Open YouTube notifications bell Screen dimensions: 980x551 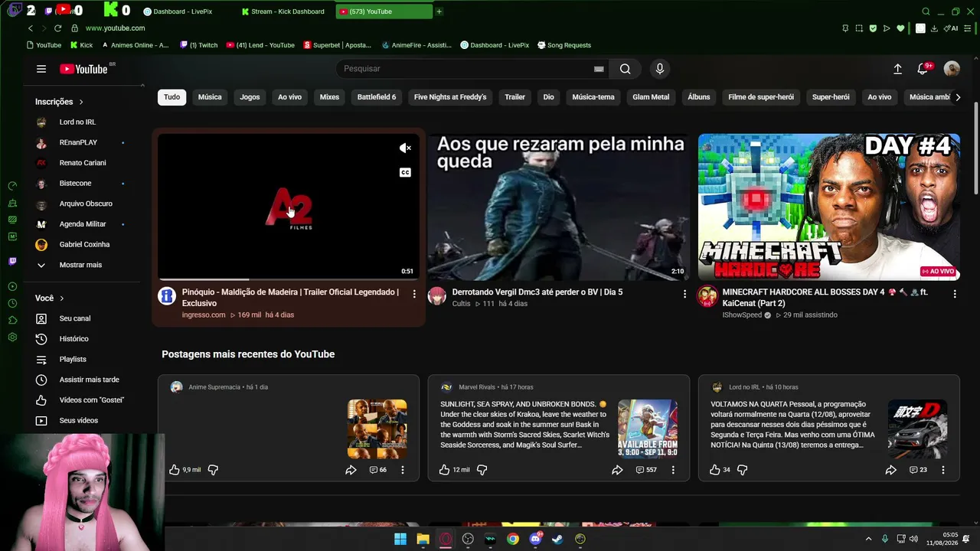[923, 69]
